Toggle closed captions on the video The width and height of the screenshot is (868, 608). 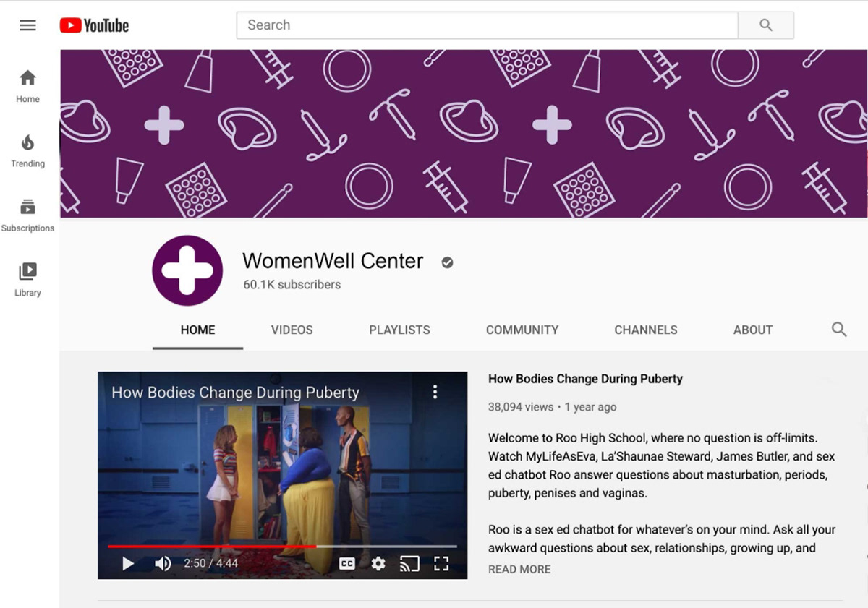347,563
